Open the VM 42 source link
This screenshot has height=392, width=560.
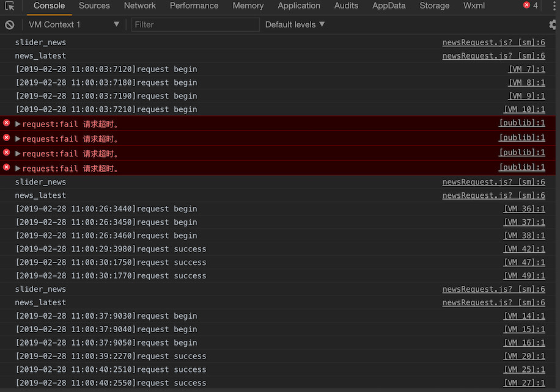coord(524,249)
